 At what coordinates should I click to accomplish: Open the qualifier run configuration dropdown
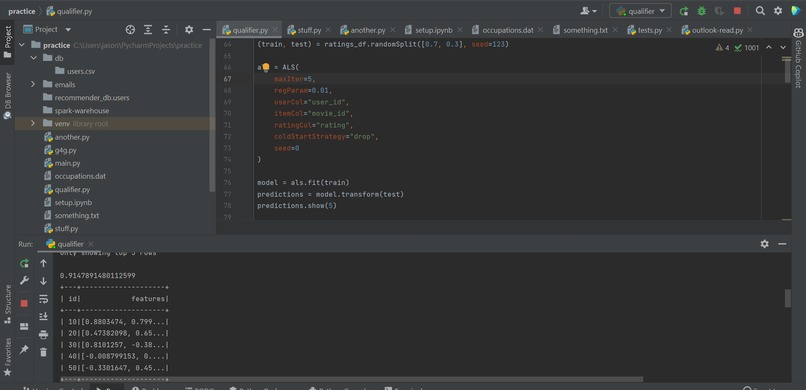pyautogui.click(x=640, y=11)
